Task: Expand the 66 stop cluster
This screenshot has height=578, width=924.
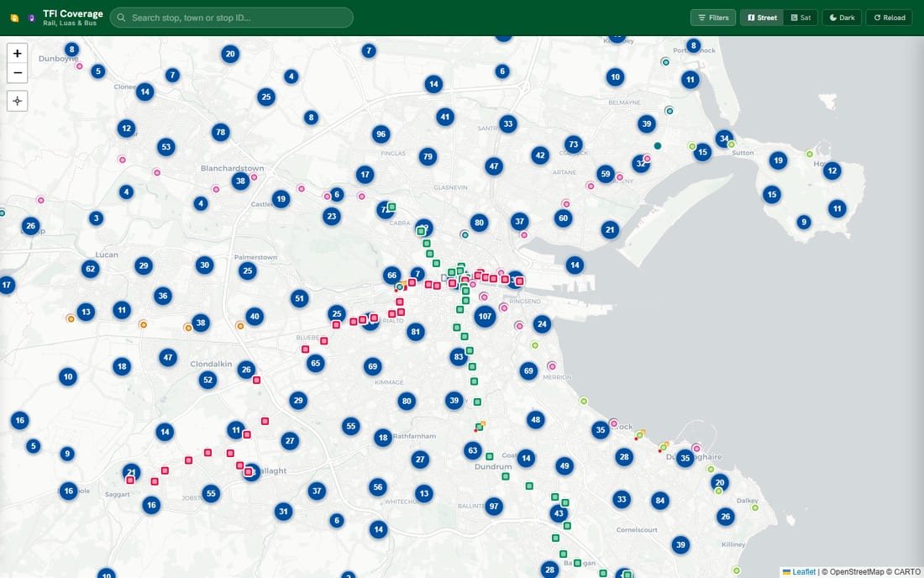Action: [x=392, y=276]
